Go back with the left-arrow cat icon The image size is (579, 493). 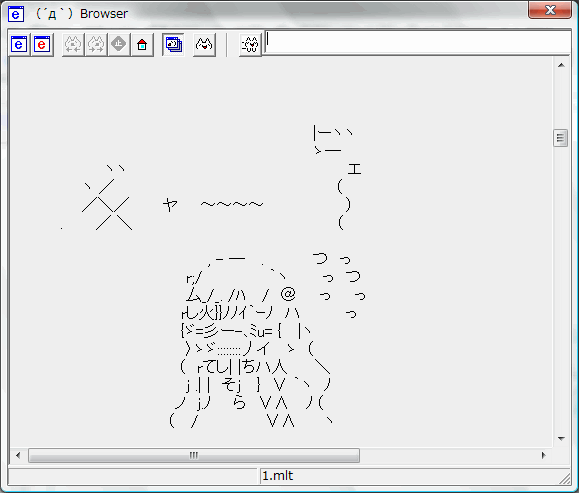tap(73, 45)
